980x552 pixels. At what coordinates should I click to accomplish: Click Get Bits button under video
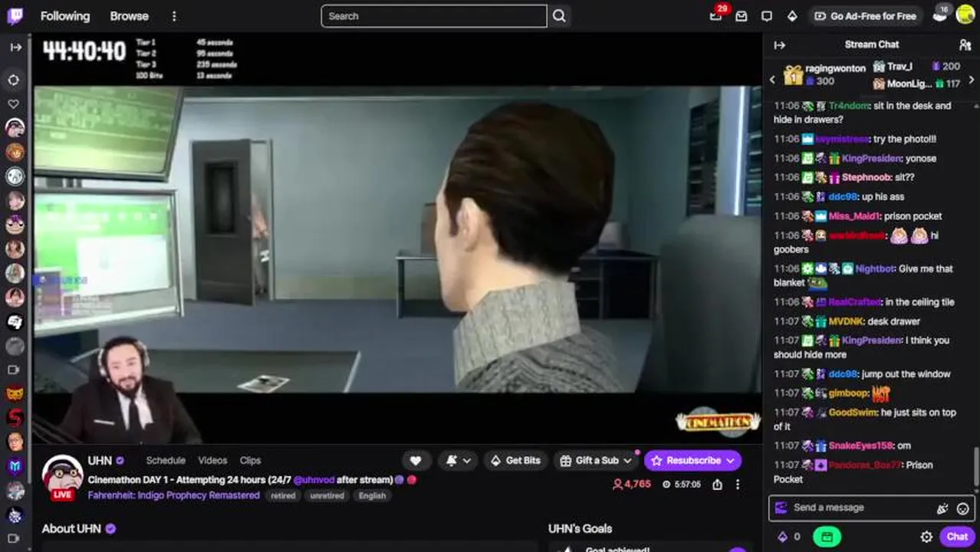click(x=515, y=461)
